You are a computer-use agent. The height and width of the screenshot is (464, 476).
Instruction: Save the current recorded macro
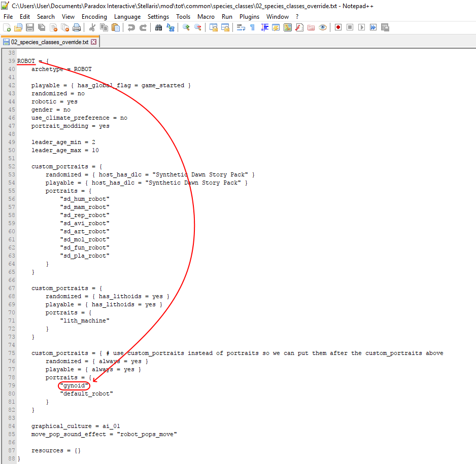tap(385, 27)
